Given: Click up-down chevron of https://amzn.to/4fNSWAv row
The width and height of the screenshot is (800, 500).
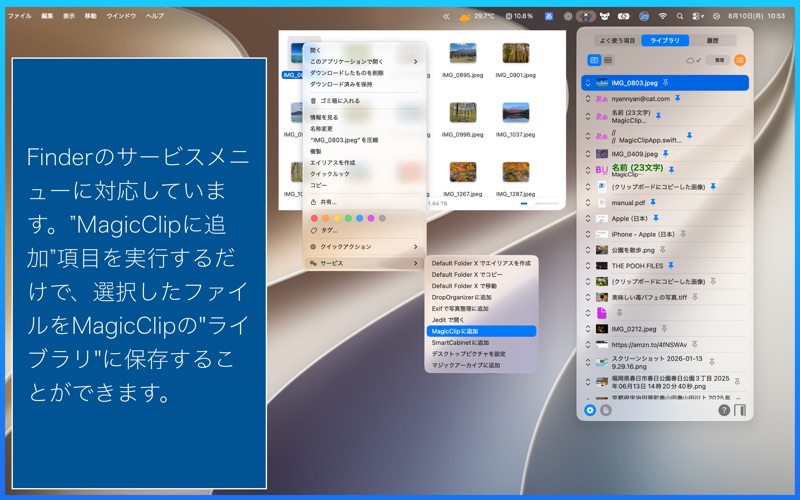Looking at the screenshot, I should tap(588, 345).
